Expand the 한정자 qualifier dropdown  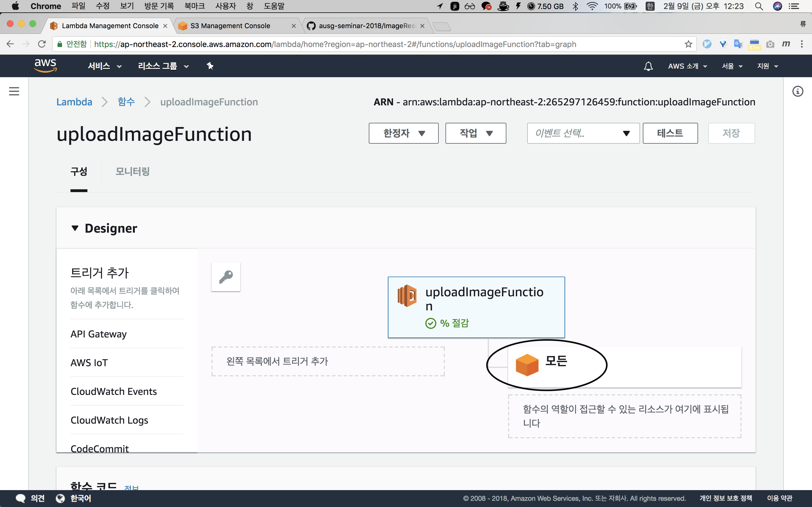coord(403,134)
